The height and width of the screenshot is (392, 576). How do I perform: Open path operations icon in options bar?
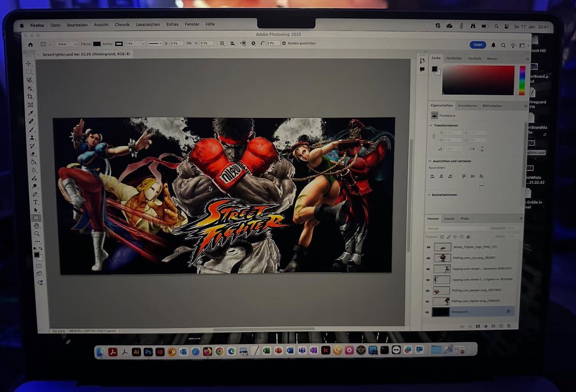222,43
